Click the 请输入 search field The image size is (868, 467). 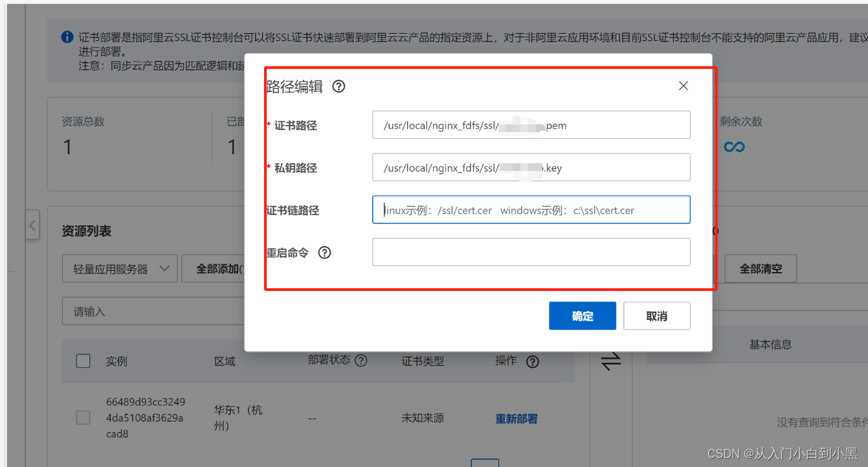154,312
